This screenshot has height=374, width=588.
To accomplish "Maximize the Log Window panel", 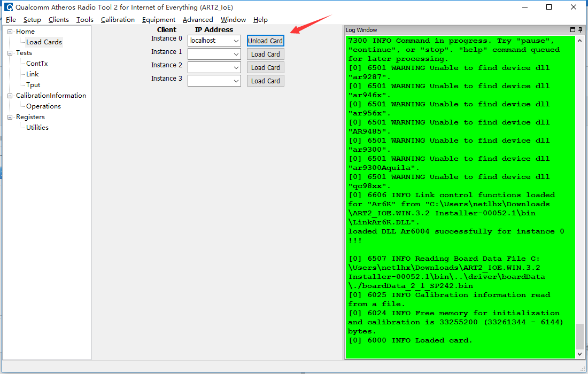I will 572,29.
